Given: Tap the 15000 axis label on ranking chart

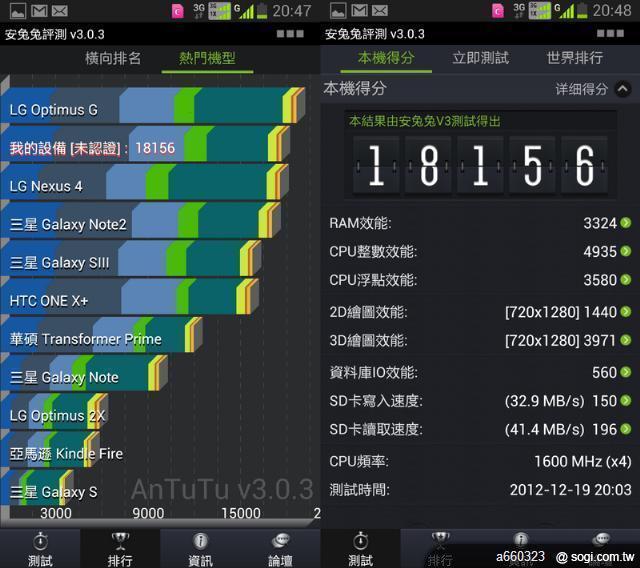Looking at the screenshot, I should pyautogui.click(x=241, y=513).
